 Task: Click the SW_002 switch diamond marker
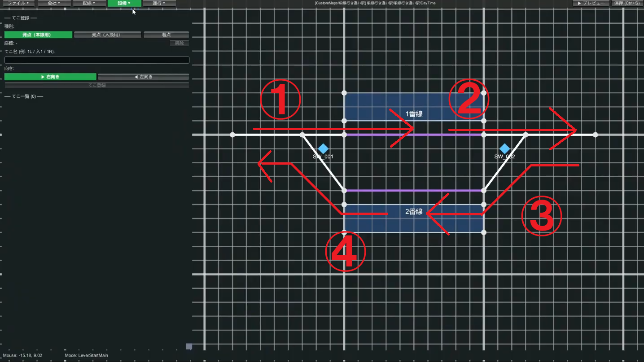pos(504,149)
